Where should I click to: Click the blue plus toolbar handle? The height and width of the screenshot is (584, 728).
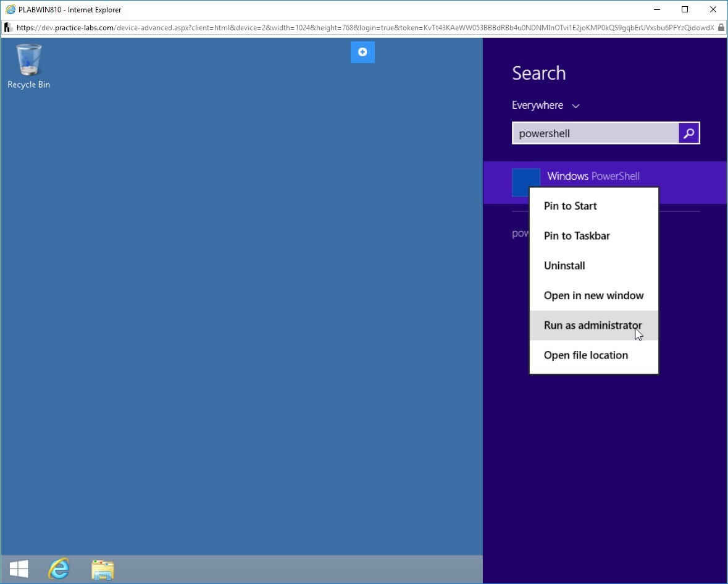point(362,52)
